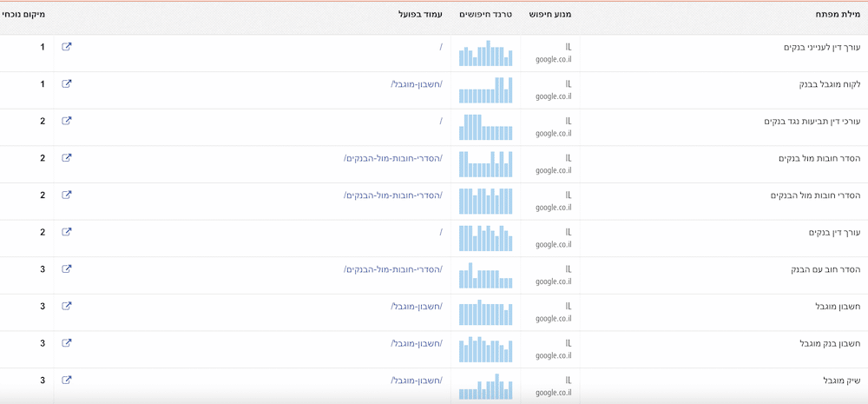This screenshot has height=404, width=868.
Task: View search trend chart for חשבון מוגבל row
Action: [x=485, y=312]
